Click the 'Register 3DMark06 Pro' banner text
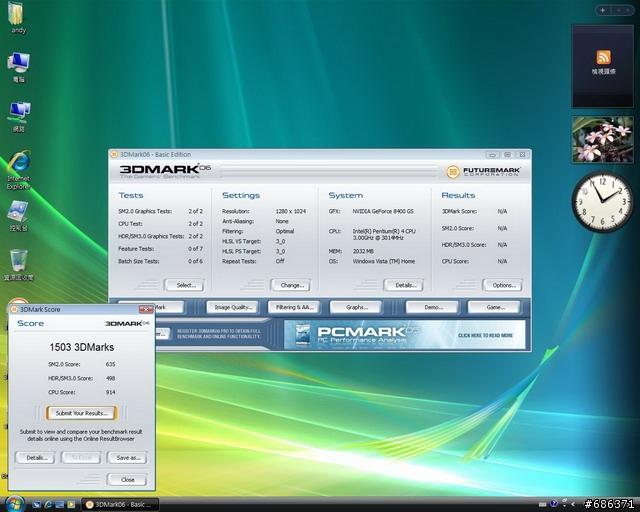The height and width of the screenshot is (512, 640). coord(218,334)
